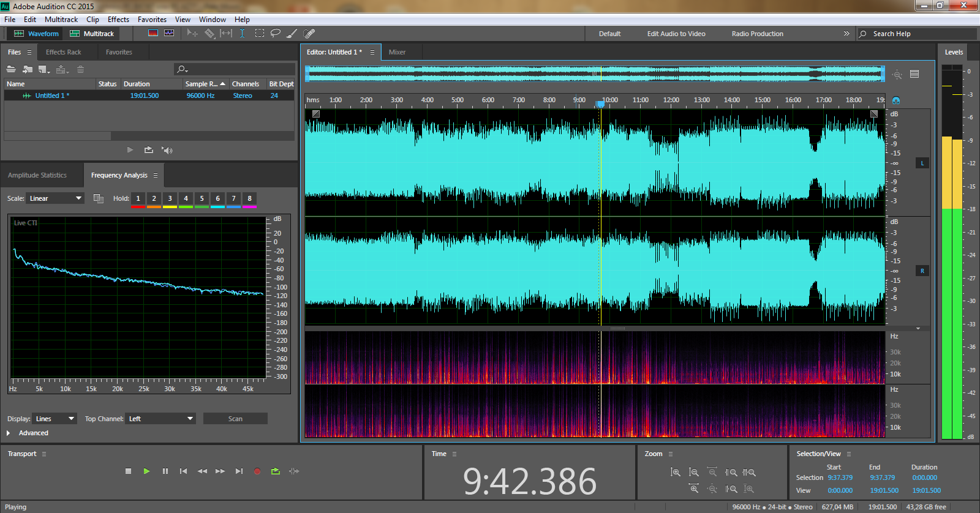The width and height of the screenshot is (980, 513).
Task: Select the Lasso Selection tool
Action: click(276, 34)
